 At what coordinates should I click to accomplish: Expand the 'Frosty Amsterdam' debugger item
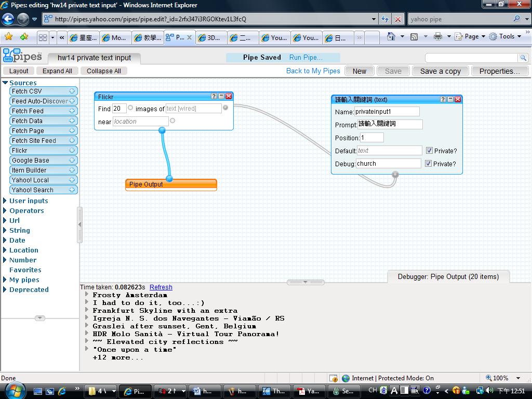pos(87,294)
